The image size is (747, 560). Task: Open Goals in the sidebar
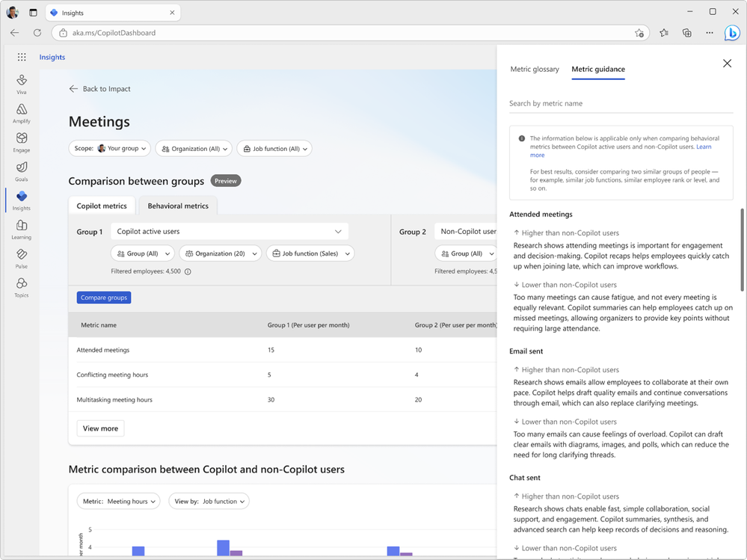(22, 171)
